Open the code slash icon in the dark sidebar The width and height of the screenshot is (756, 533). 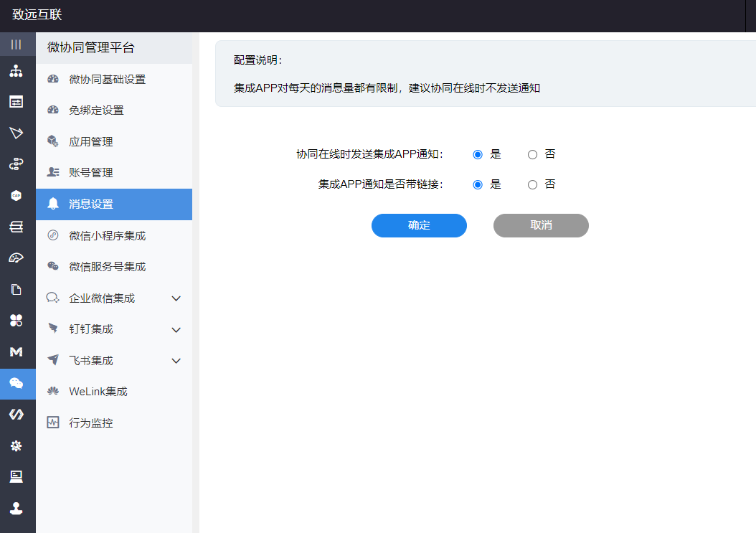coord(16,415)
